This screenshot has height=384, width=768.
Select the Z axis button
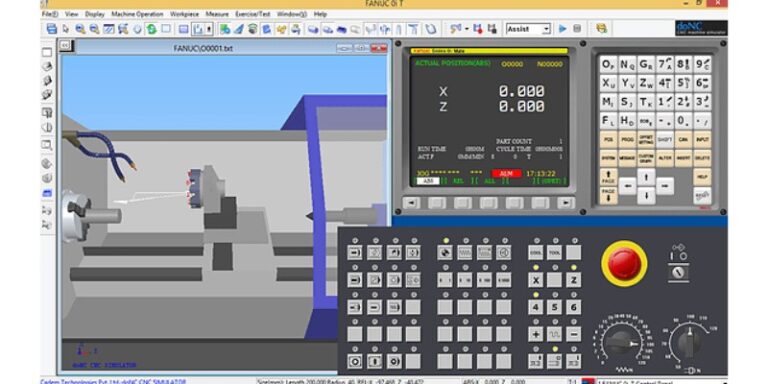pyautogui.click(x=574, y=280)
